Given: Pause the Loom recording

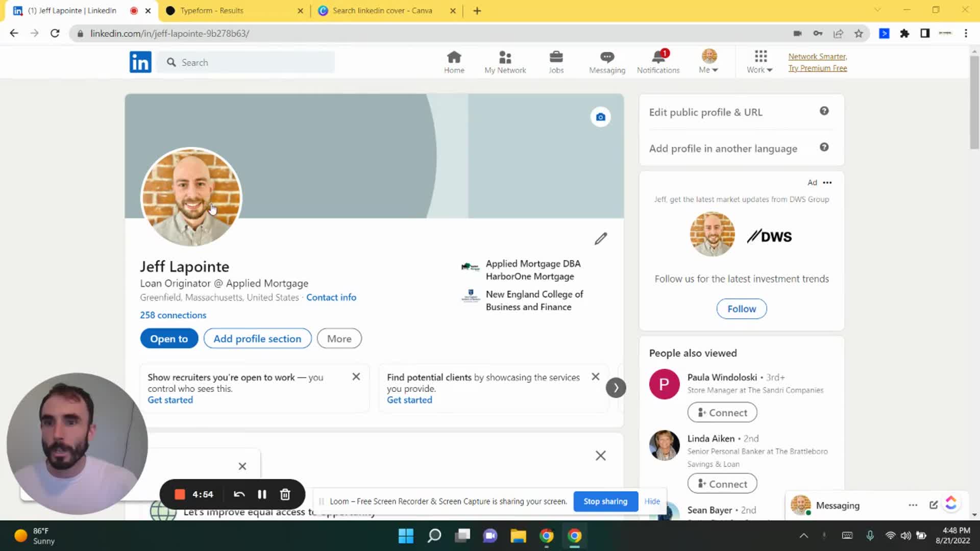Looking at the screenshot, I should 262,494.
